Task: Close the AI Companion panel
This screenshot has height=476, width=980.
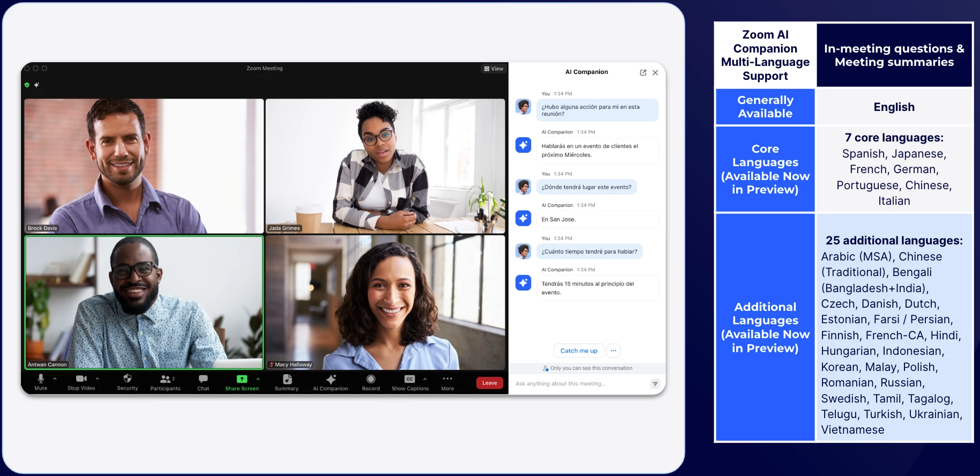Action: pyautogui.click(x=655, y=72)
